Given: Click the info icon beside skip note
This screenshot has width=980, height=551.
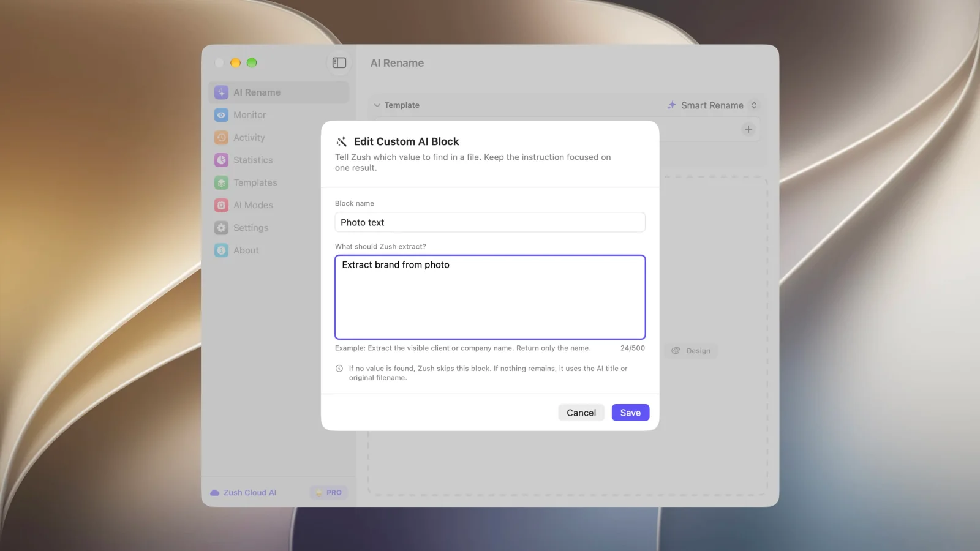Looking at the screenshot, I should (339, 369).
